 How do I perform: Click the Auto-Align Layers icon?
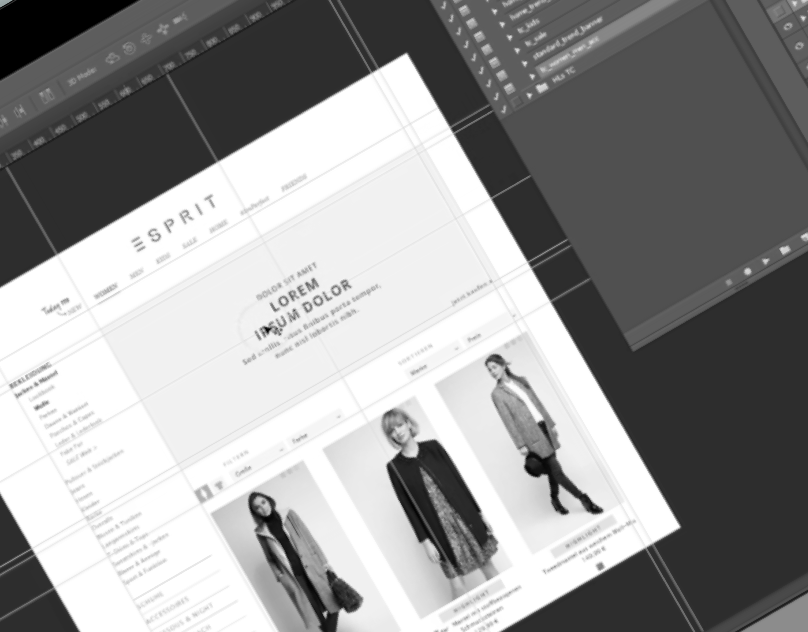tap(46, 95)
